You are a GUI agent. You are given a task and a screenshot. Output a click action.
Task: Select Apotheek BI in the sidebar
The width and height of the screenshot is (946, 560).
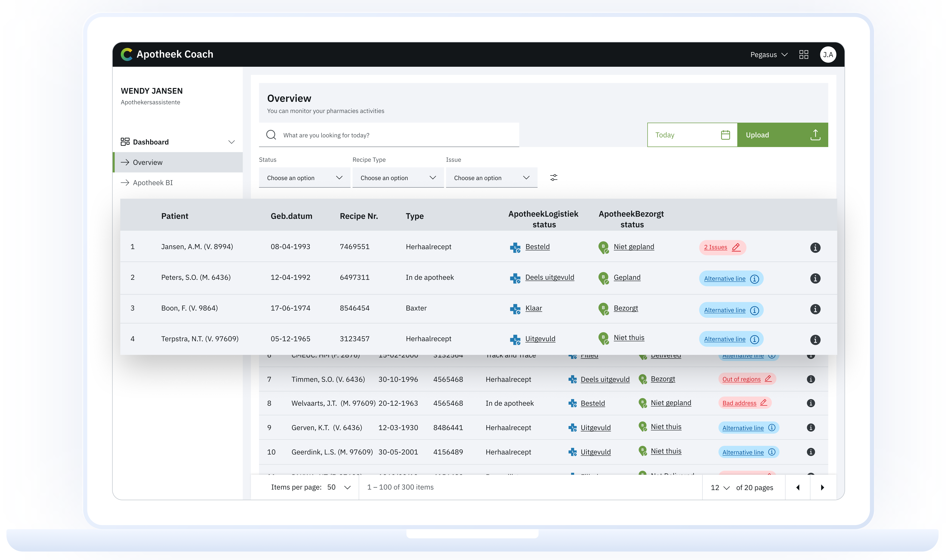tap(178, 183)
